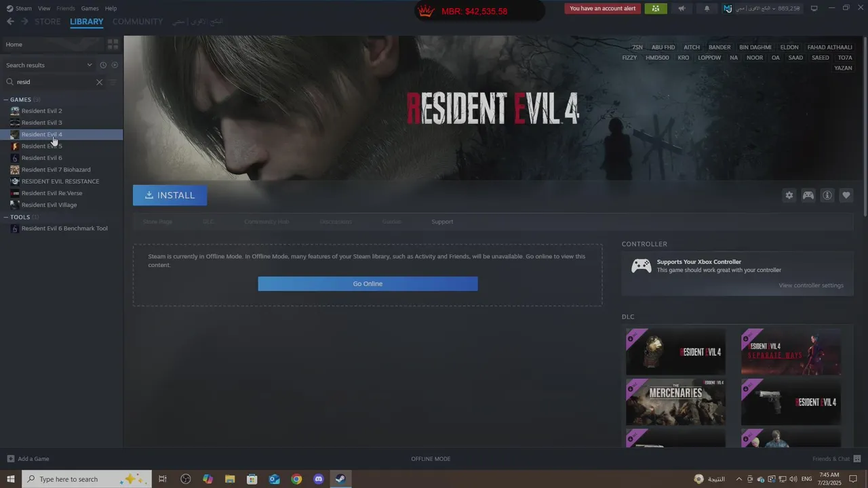Image resolution: width=868 pixels, height=488 pixels.
Task: Open View controller settings link
Action: 811,285
